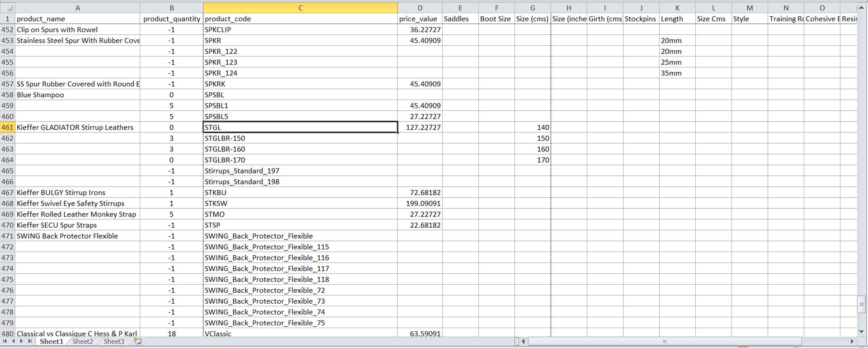Viewport: 868px width, 348px height.
Task: Select cell SWING_Back_Protector_Flexible_72
Action: [x=301, y=290]
